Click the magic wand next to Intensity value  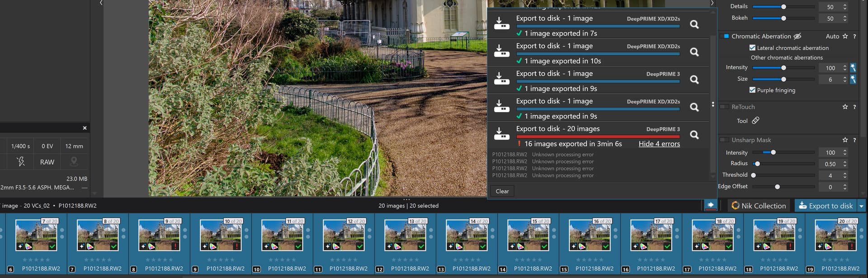[x=853, y=68]
